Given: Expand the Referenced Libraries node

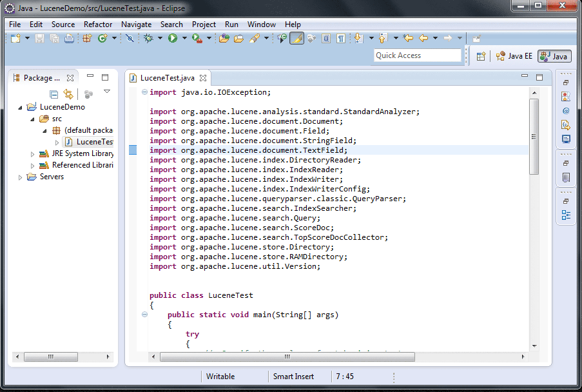Looking at the screenshot, I should (x=32, y=166).
